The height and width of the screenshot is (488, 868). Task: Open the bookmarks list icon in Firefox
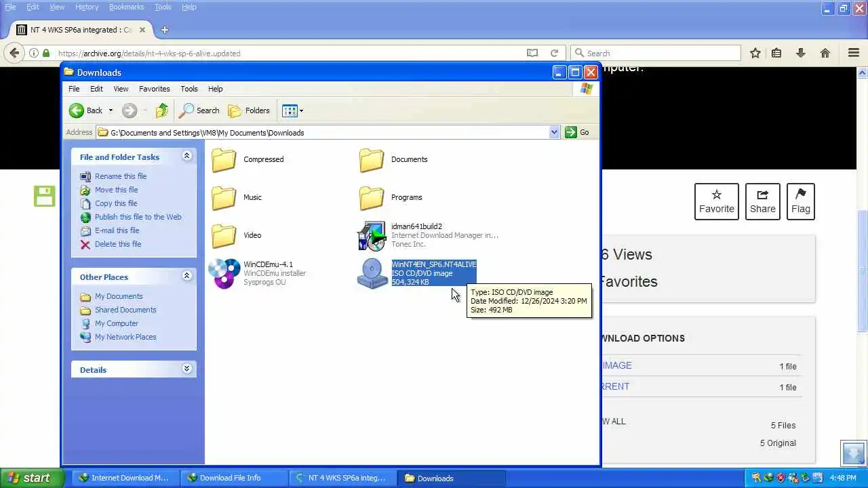[x=776, y=53]
